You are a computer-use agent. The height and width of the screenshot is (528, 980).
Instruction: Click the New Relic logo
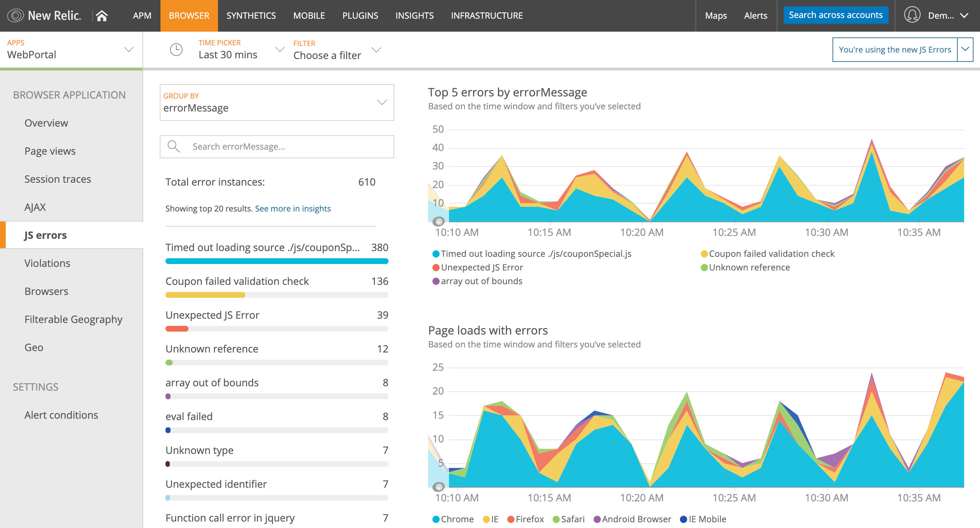point(44,15)
